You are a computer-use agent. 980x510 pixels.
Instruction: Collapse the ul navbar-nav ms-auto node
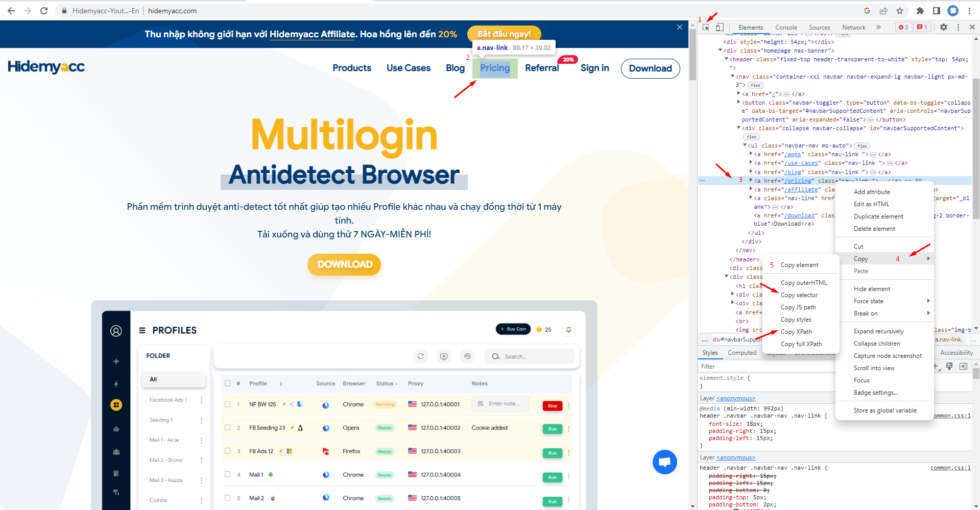[x=745, y=145]
